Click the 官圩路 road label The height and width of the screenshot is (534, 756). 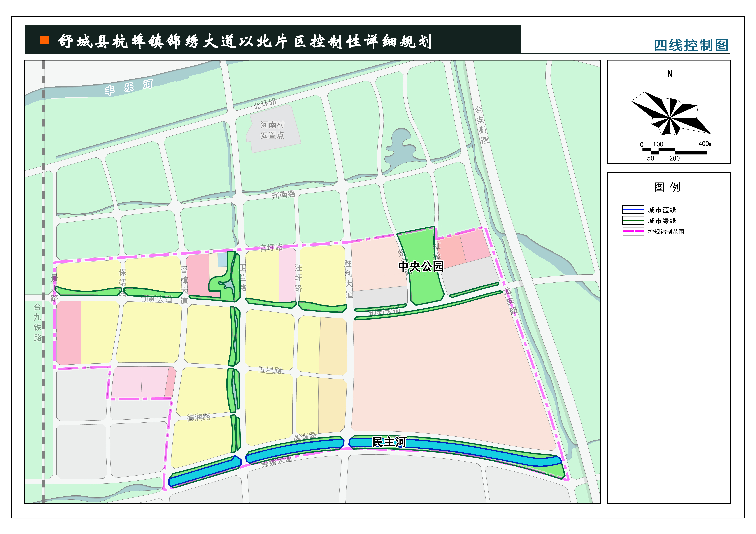click(271, 247)
